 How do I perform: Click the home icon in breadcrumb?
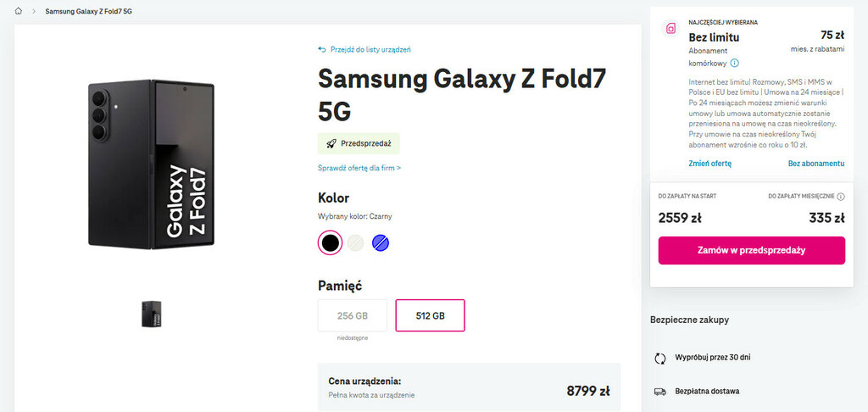(19, 12)
